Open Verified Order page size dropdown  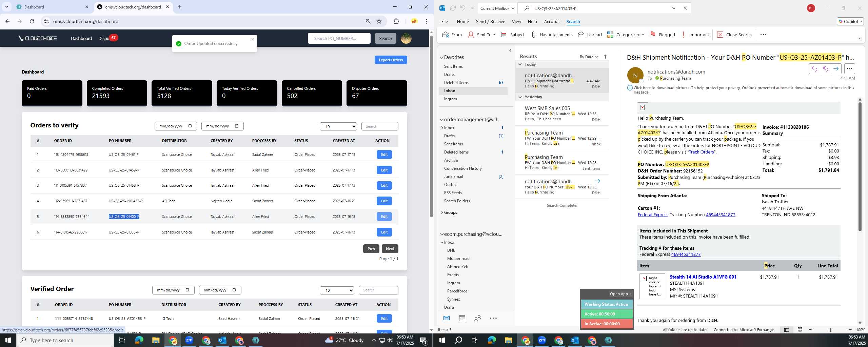pyautogui.click(x=337, y=290)
